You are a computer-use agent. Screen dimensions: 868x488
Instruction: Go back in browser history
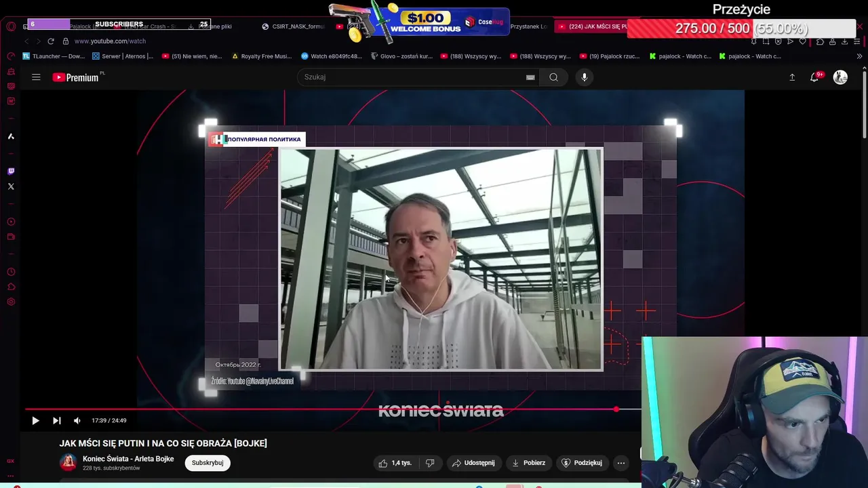[26, 41]
